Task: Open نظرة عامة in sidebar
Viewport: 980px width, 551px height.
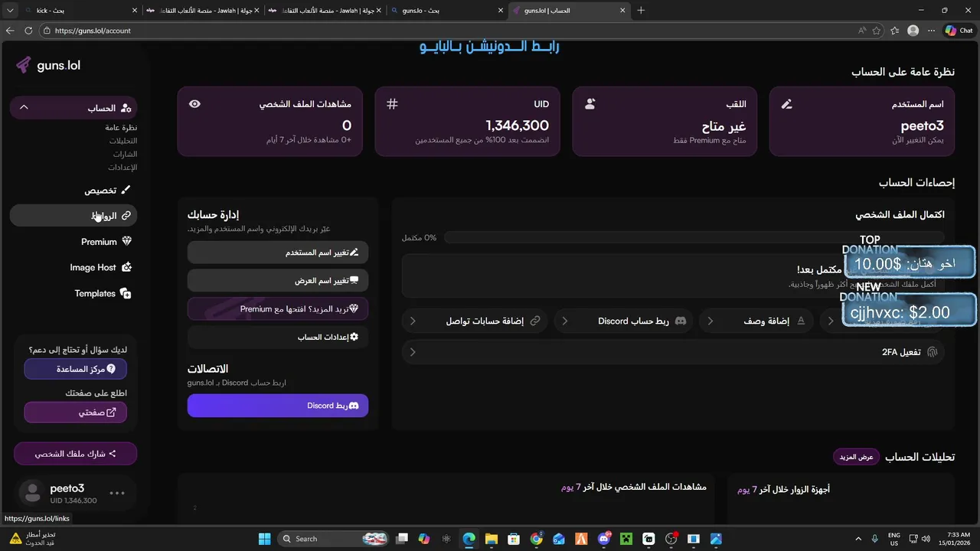Action: click(x=121, y=128)
